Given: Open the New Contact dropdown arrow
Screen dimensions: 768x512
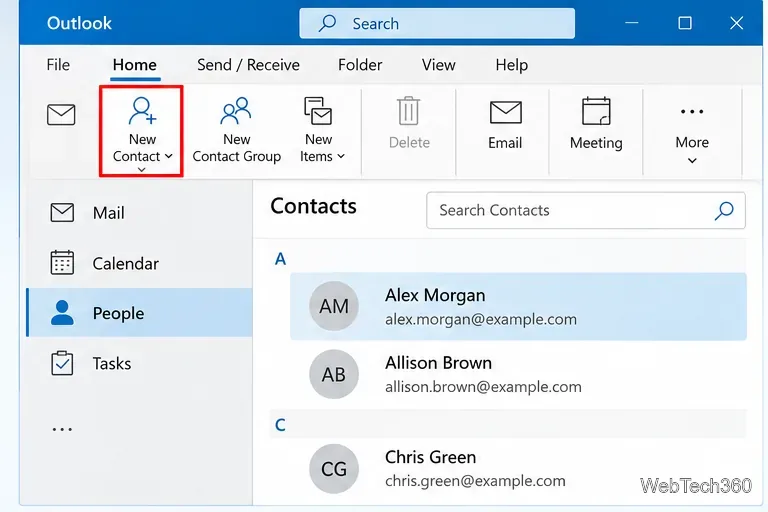Looking at the screenshot, I should [168, 156].
